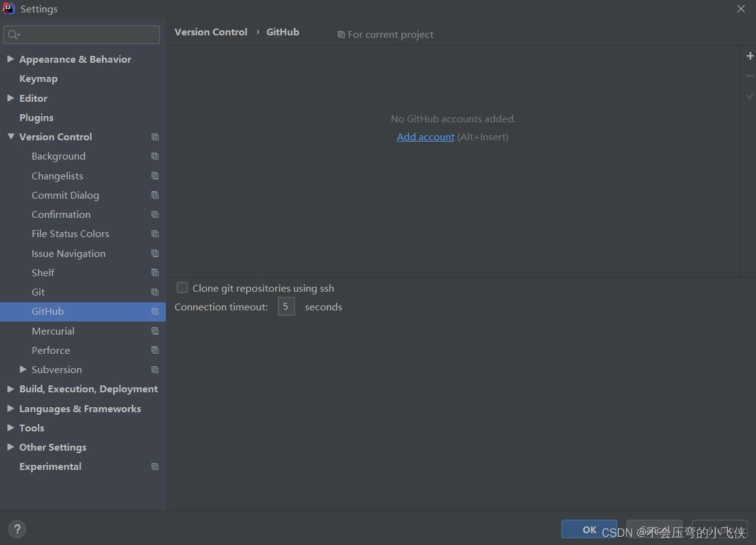Click the project-level icon beside GitHub
This screenshot has height=545, width=756.
coord(155,312)
